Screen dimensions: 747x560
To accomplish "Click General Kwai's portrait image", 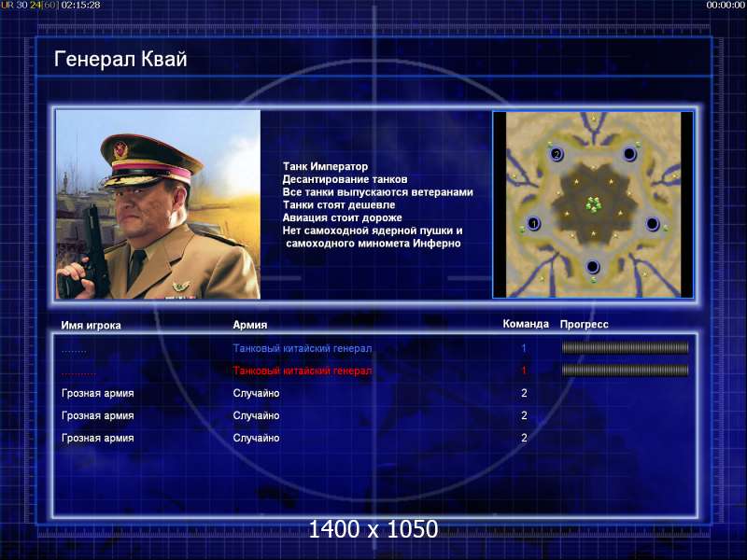I will (158, 204).
